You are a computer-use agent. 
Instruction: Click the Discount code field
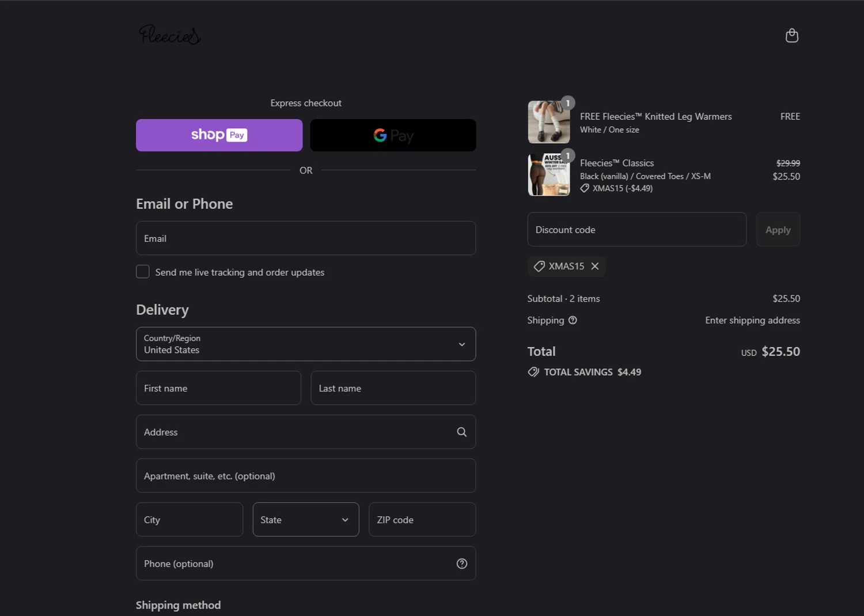click(x=637, y=230)
